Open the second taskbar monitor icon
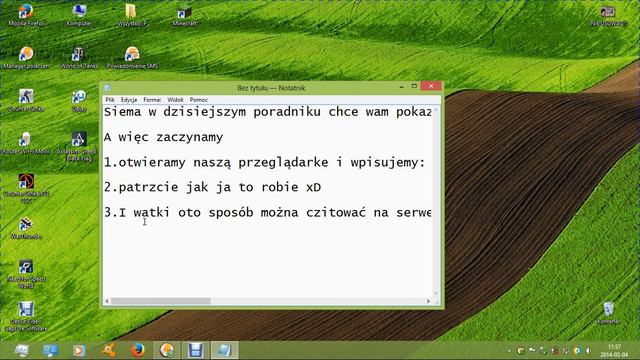This screenshot has width=640, height=360. (x=51, y=350)
